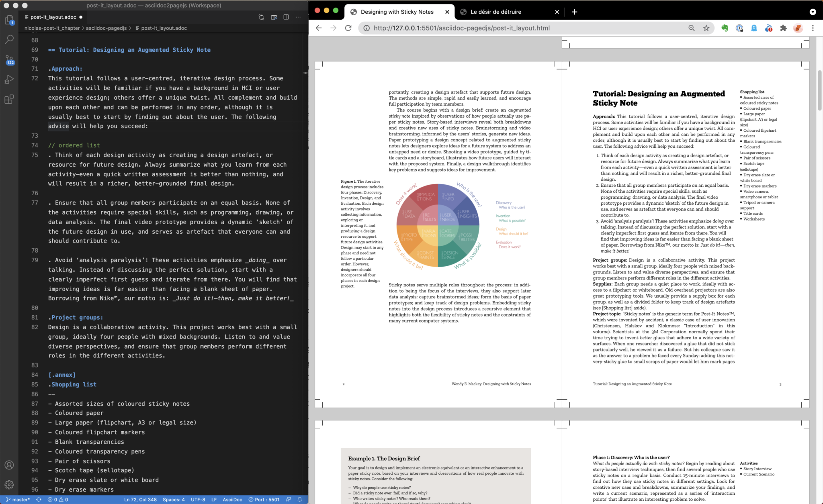Open the Extensions view

(x=9, y=99)
